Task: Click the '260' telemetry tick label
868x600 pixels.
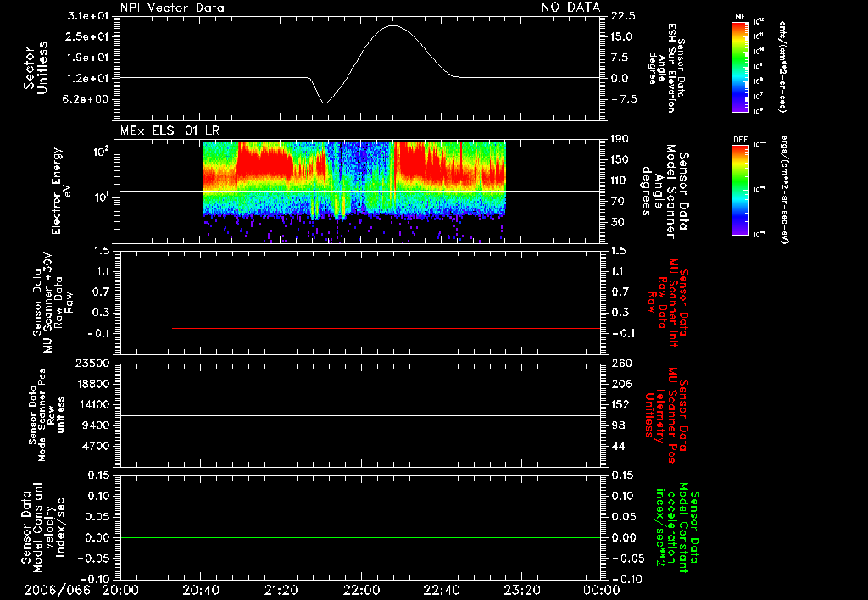Action: (x=621, y=363)
